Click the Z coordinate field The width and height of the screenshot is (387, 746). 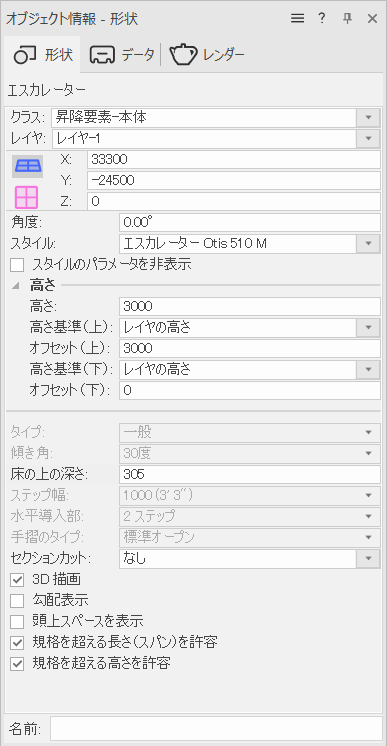point(234,201)
